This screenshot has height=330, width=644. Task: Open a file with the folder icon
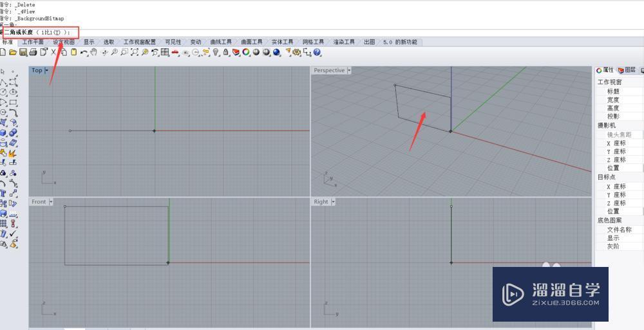(x=13, y=52)
